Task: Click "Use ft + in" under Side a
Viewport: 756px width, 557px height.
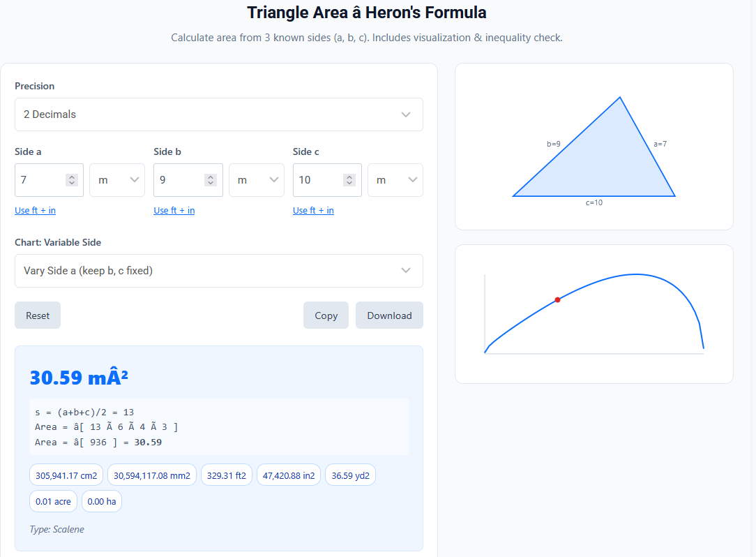Action: [35, 210]
